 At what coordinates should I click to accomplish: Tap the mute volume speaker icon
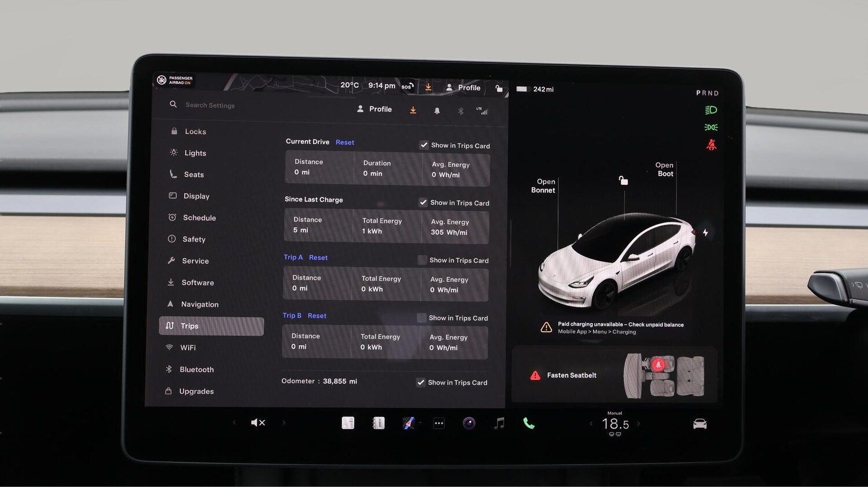pos(258,423)
